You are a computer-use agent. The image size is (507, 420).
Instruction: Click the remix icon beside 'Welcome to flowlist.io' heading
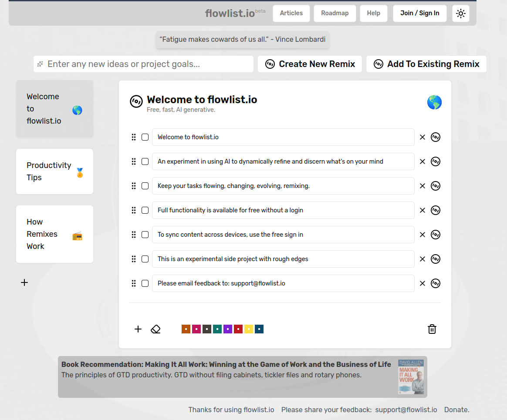136,101
